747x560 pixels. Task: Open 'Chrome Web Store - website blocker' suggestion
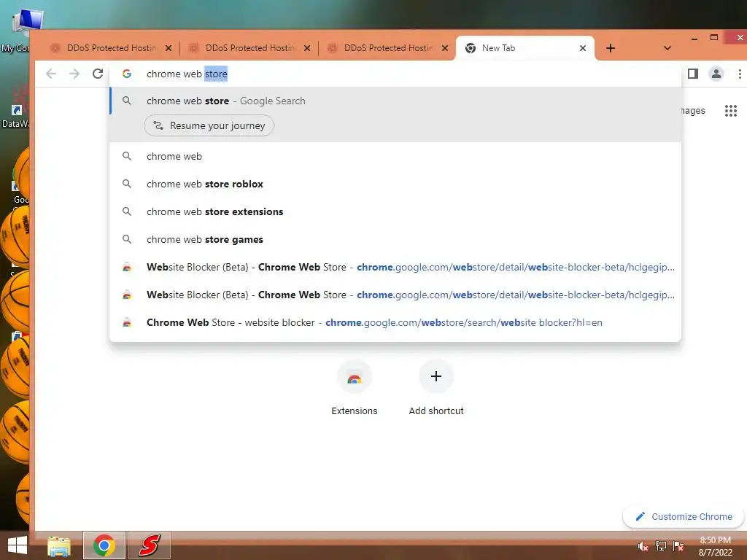point(395,322)
